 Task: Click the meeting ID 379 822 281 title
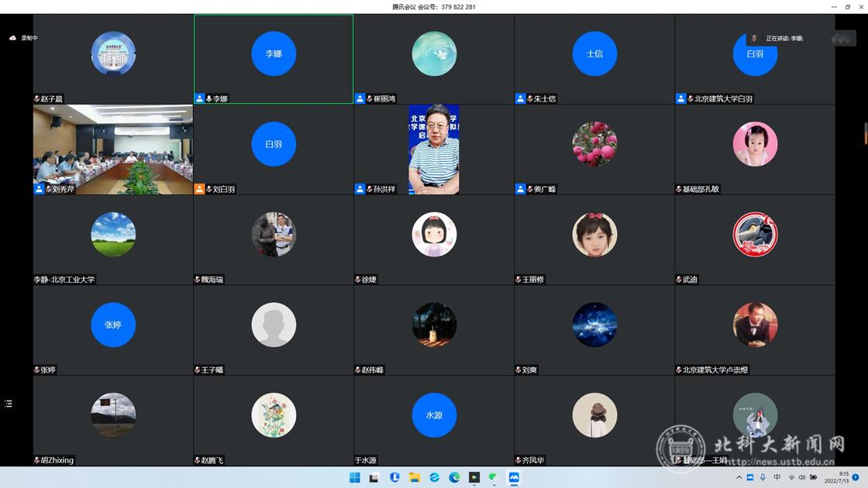pyautogui.click(x=434, y=7)
